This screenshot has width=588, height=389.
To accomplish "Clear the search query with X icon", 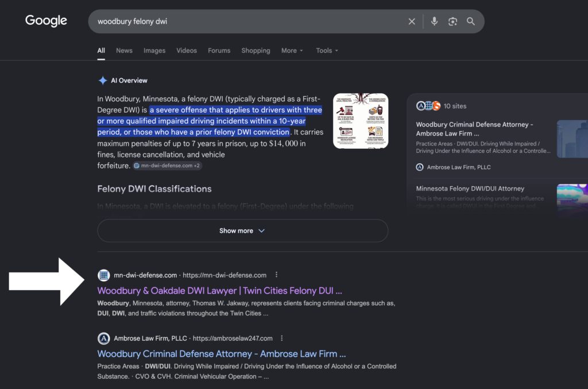I will coord(412,21).
